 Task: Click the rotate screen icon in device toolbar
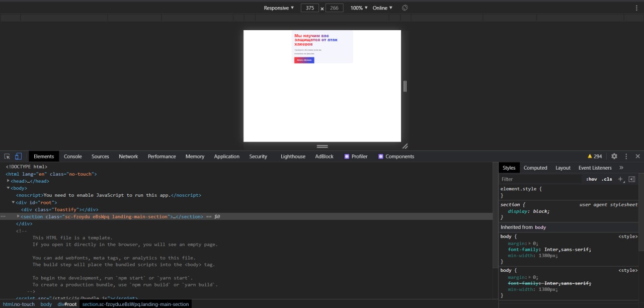click(405, 8)
